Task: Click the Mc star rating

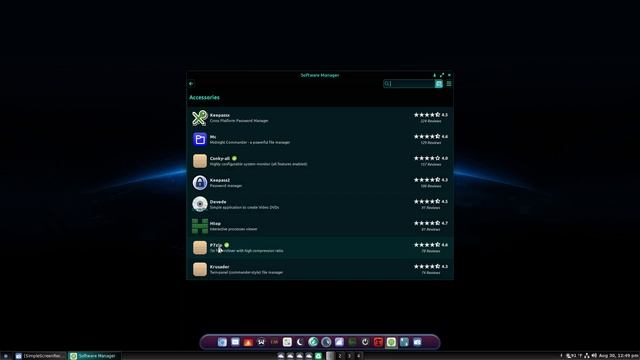Action: coord(427,136)
